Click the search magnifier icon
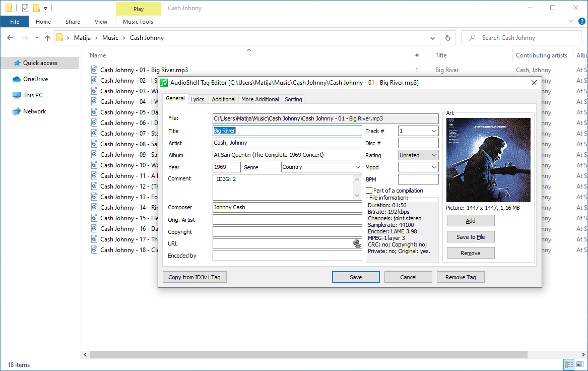This screenshot has width=588, height=371. pyautogui.click(x=473, y=38)
